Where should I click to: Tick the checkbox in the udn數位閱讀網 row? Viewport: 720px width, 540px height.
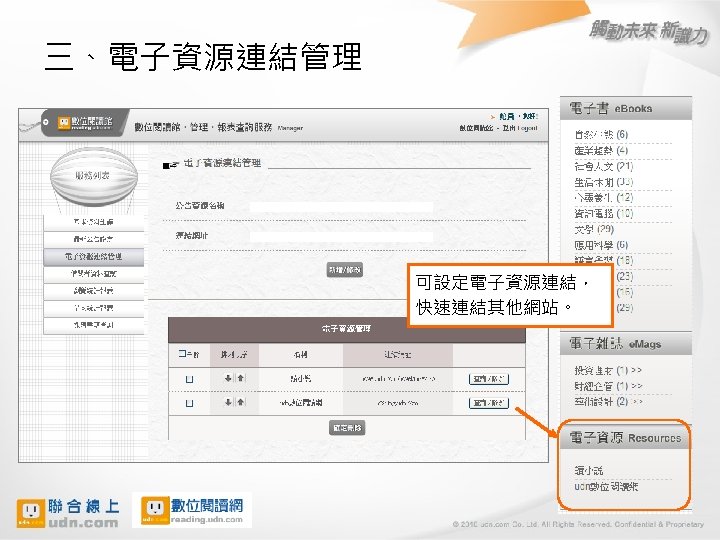point(189,403)
